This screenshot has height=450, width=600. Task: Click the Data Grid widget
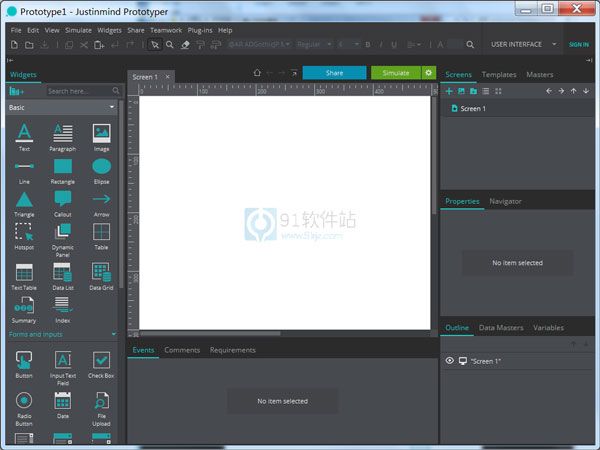pyautogui.click(x=101, y=272)
